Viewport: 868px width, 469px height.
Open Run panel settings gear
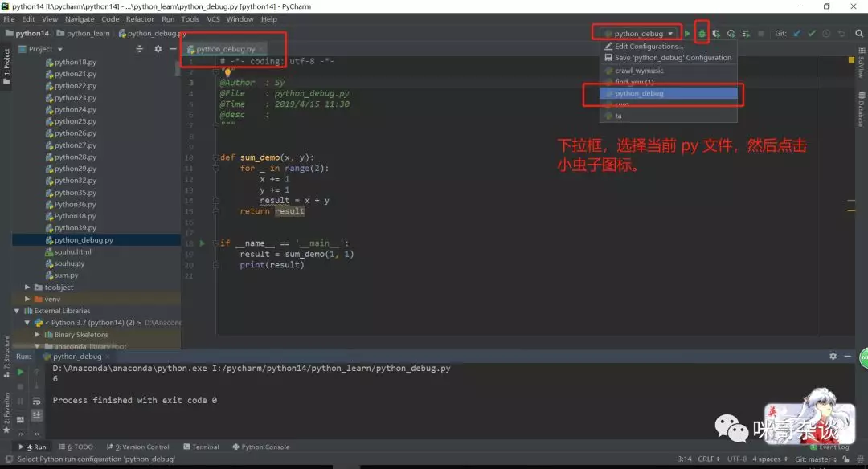833,357
